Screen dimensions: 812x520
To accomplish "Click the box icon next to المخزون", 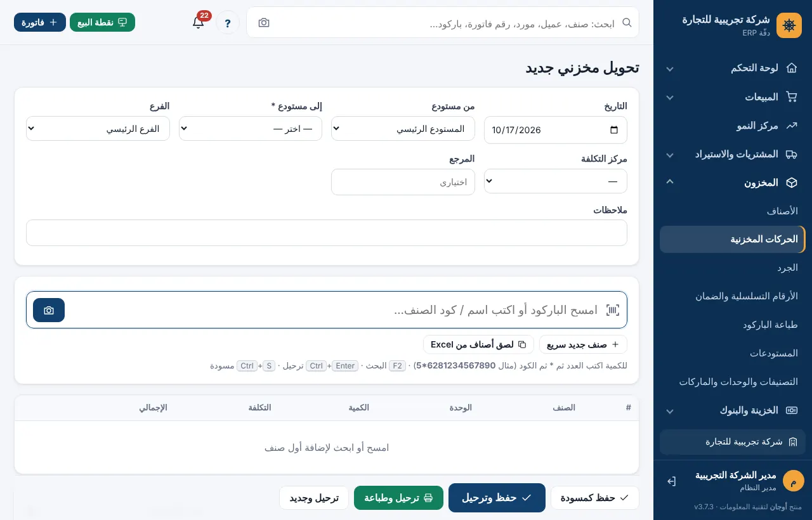I will click(791, 183).
